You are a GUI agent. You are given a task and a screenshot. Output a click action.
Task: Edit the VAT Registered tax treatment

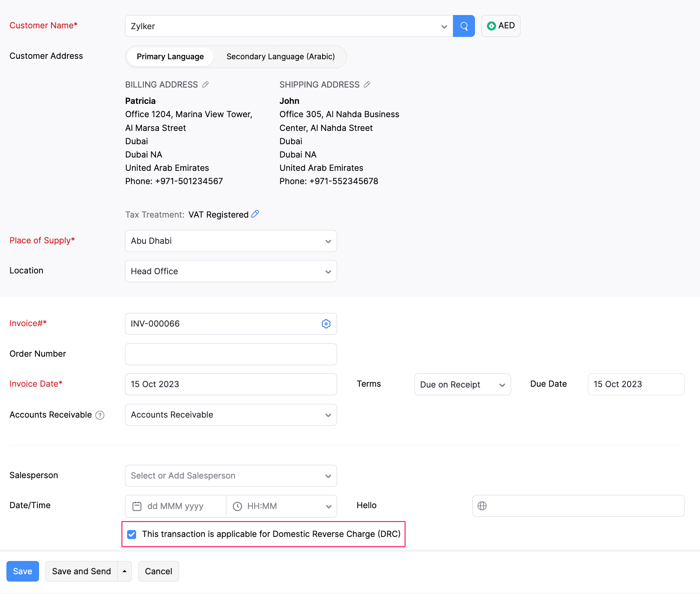coord(255,214)
